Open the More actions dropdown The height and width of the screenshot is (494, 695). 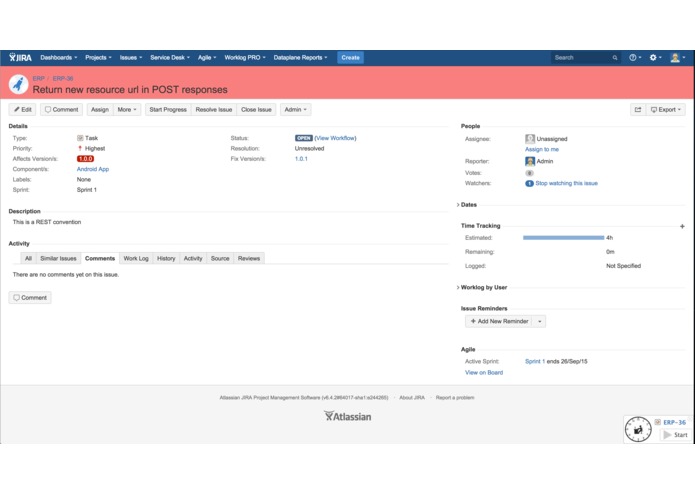[127, 109]
